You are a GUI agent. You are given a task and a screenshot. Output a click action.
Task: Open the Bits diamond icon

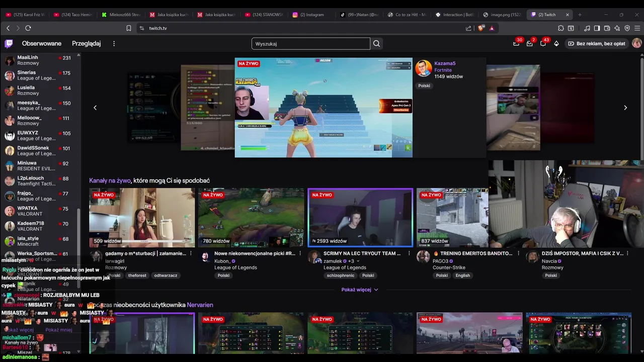(556, 44)
